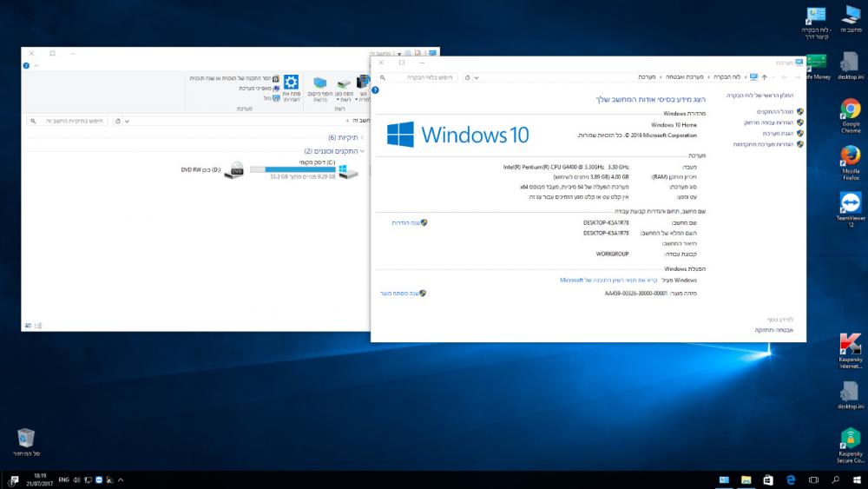Launch Mozilla Firefox from the desktop
Screen dimensions: 868x489
pyautogui.click(x=851, y=158)
